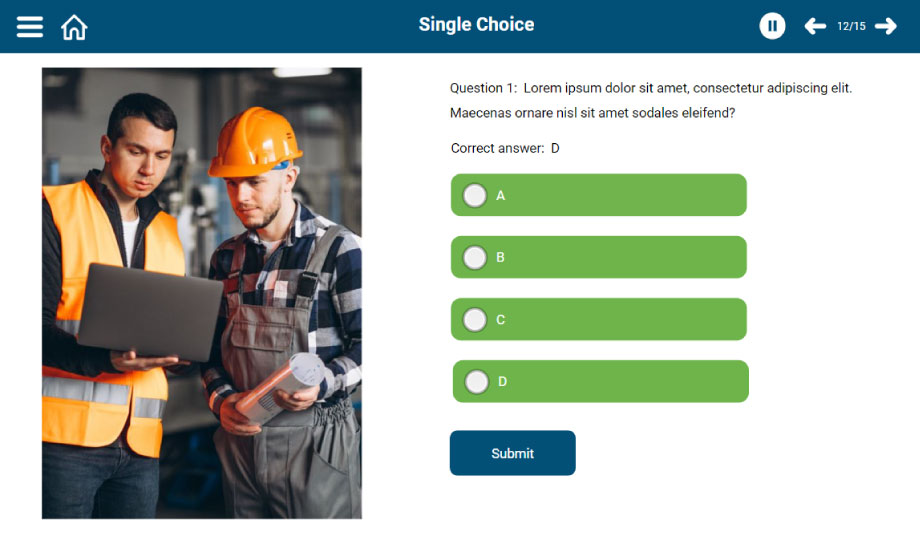Advance to the next slide
Viewport: 920px width, 540px height.
886,26
